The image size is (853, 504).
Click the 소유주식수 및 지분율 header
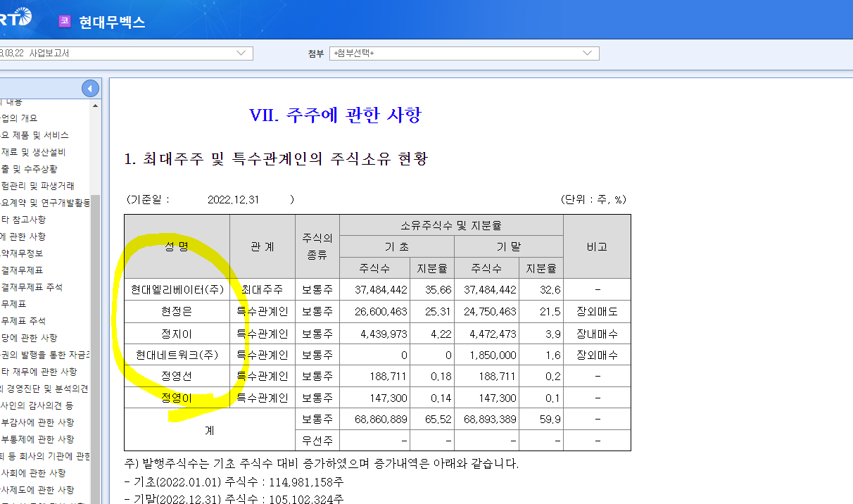coord(451,226)
